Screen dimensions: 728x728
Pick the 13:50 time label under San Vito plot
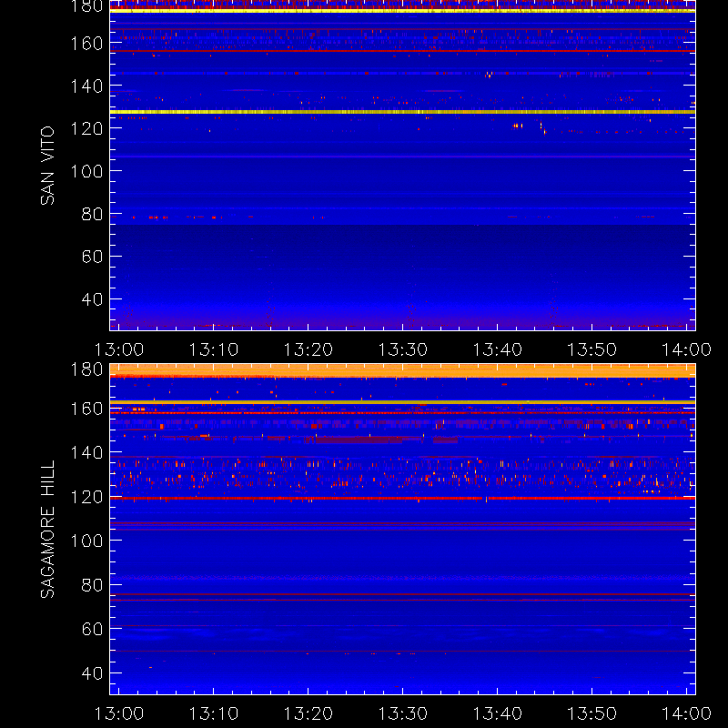592,349
